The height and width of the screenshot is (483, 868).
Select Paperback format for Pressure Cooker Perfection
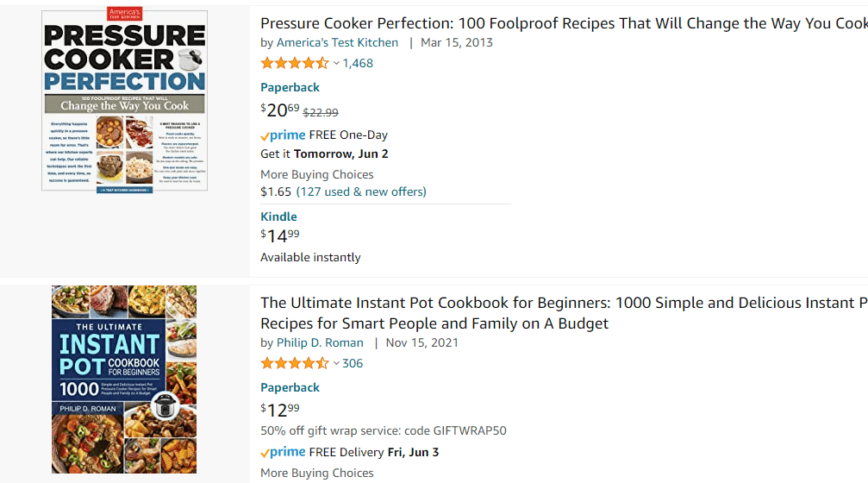[x=290, y=87]
